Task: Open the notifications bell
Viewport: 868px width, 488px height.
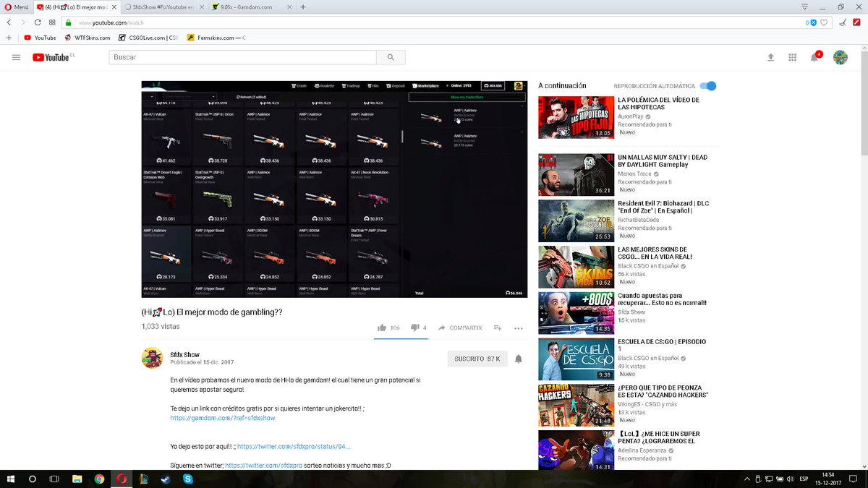Action: click(x=814, y=57)
